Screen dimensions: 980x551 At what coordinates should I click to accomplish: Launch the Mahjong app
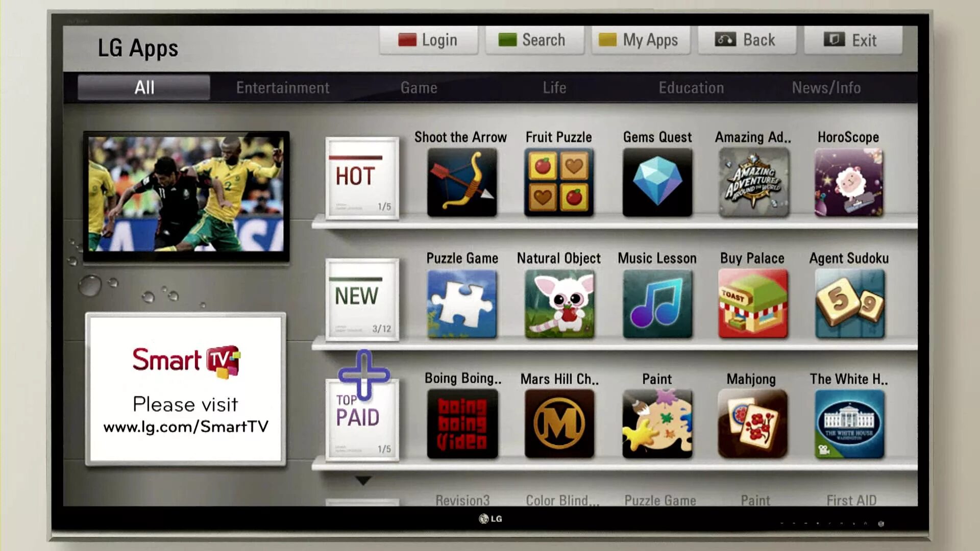(x=752, y=423)
